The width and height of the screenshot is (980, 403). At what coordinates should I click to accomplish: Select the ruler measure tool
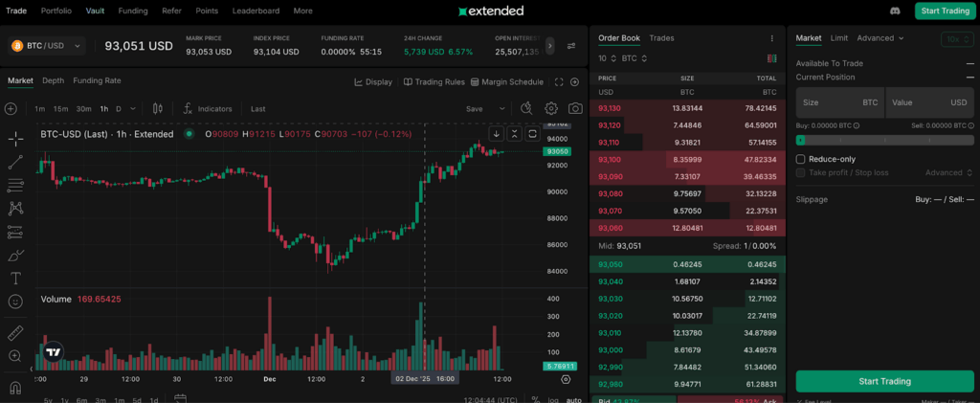[x=15, y=333]
